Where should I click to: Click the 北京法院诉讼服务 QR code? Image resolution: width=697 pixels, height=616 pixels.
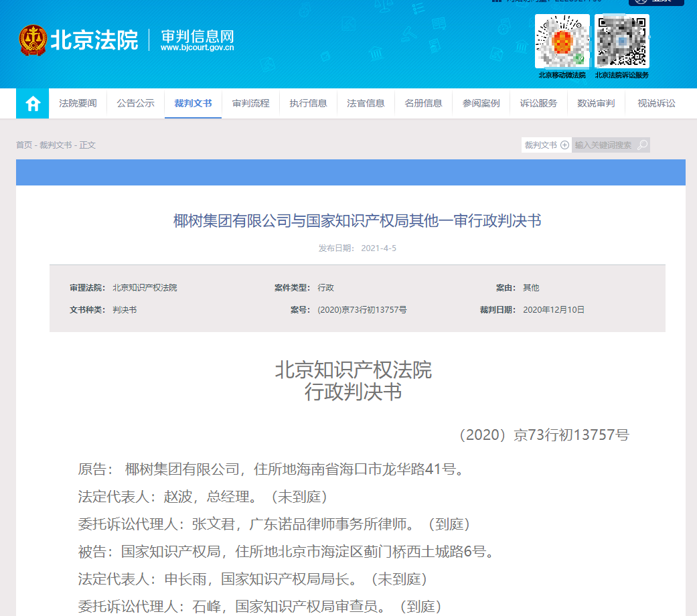point(622,42)
